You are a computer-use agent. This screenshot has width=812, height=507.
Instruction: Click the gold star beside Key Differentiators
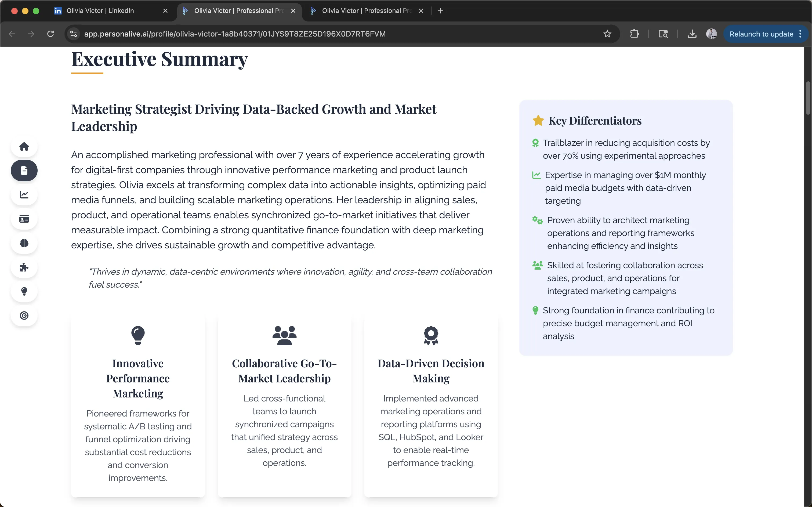click(538, 121)
